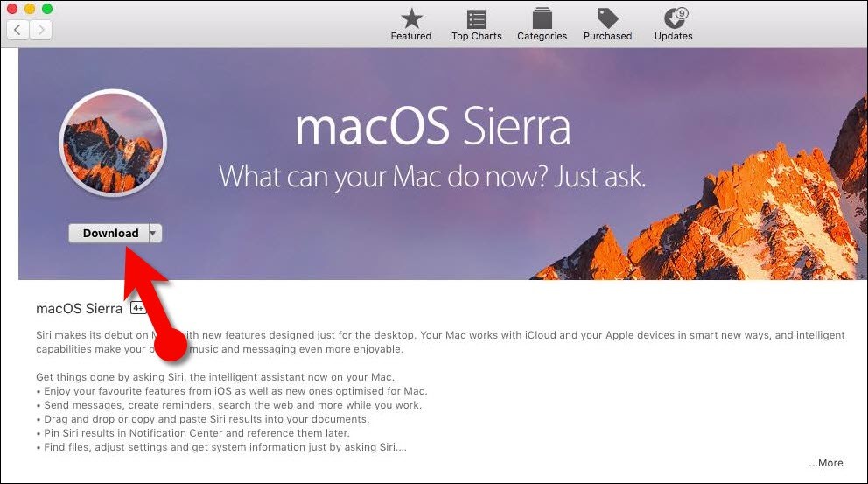Click the 'Drag and drop or copy' bullet
Viewport: 868px width, 484px height.
(203, 419)
